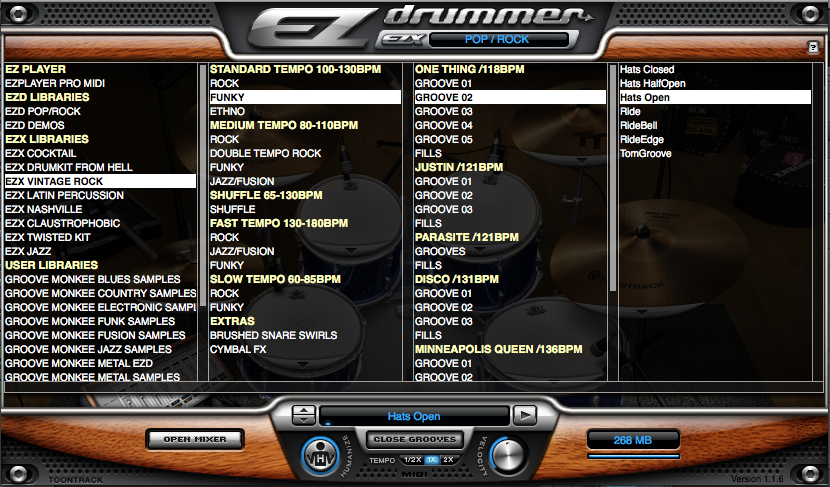
Task: Select FILLS under Justin /121BPM
Action: click(510, 223)
